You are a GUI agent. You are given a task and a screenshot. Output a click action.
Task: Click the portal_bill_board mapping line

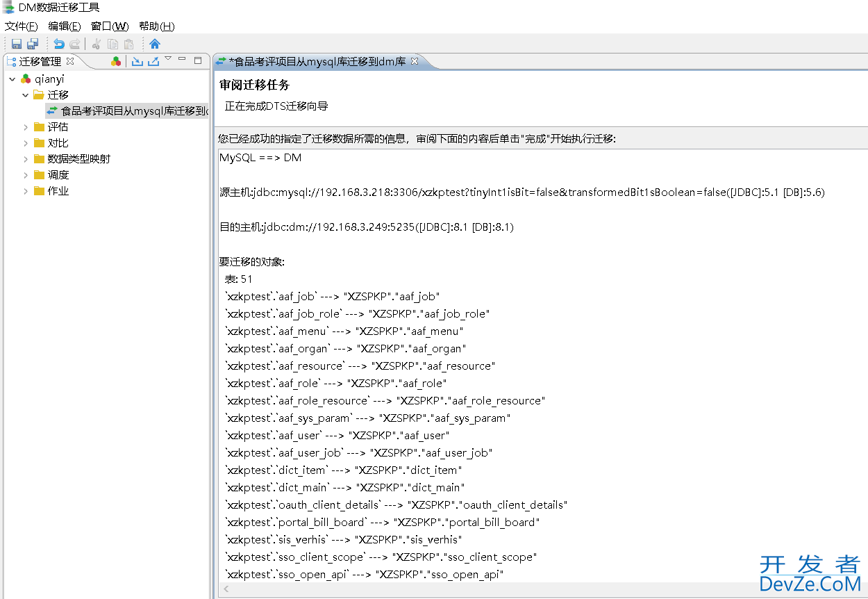(x=383, y=523)
